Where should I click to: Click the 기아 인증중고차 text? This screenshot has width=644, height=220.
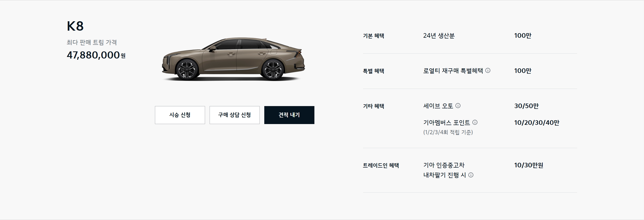[x=444, y=165]
